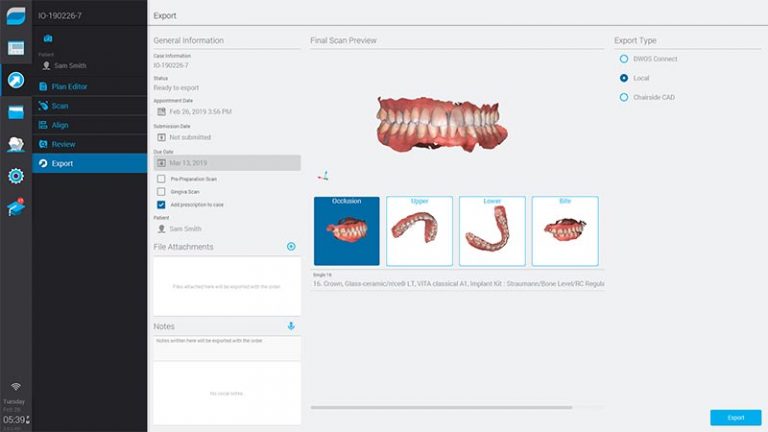This screenshot has width=768, height=432.
Task: Enable the Gingiva Scan checkbox
Action: coord(161,191)
